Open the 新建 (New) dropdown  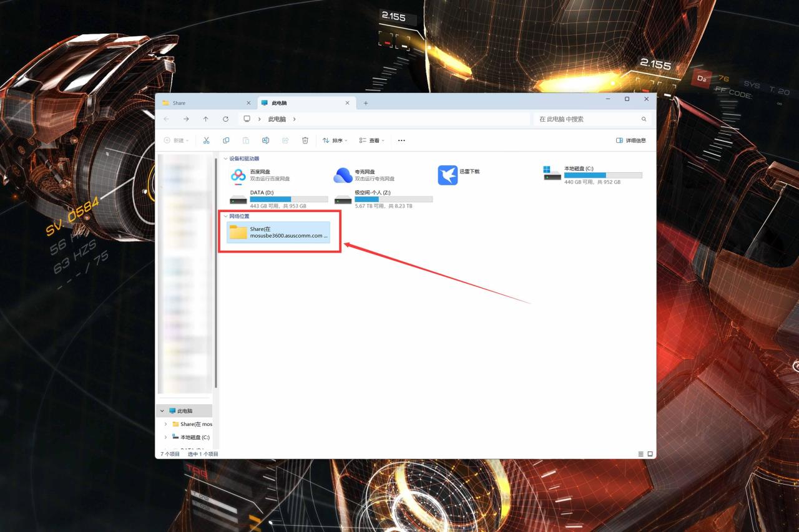[x=176, y=140]
